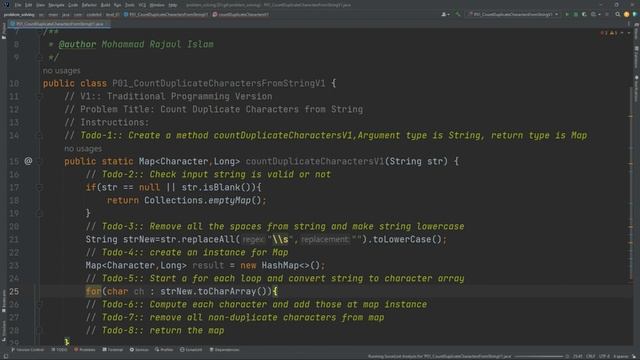Screen dimensions: 640x360
Task: Open the TODO tool window
Action: [x=59, y=350]
